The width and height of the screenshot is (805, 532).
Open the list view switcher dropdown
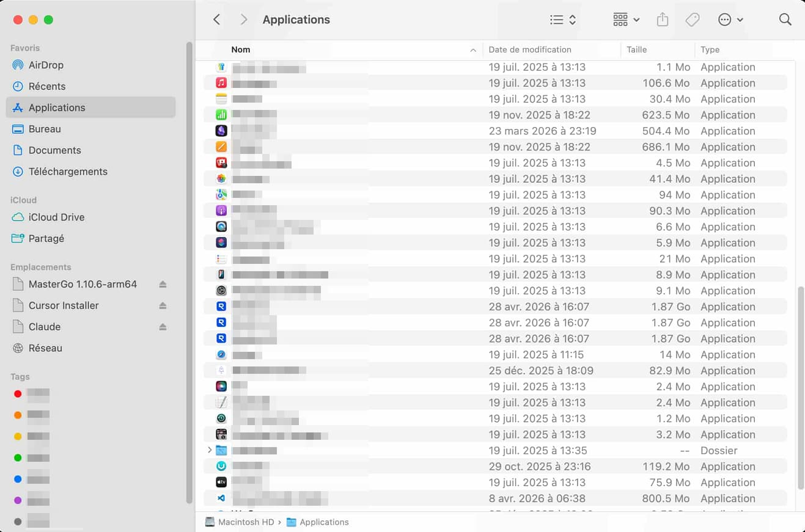(563, 20)
